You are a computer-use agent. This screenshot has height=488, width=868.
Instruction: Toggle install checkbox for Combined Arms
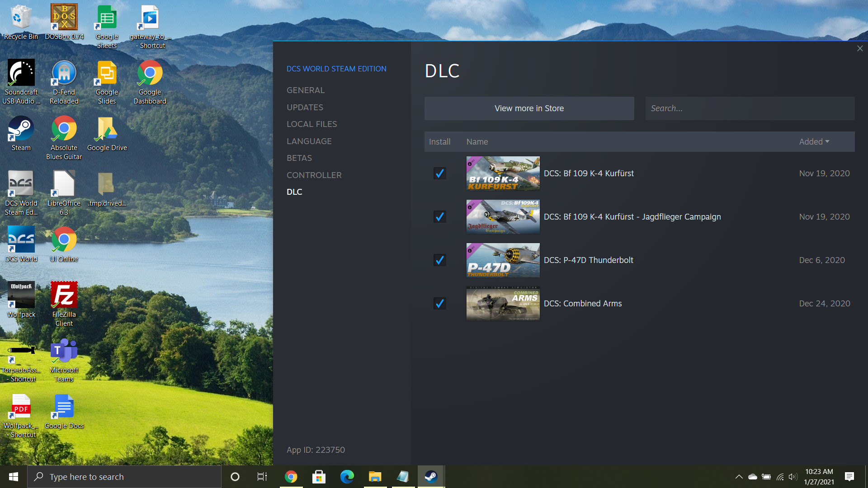(439, 304)
